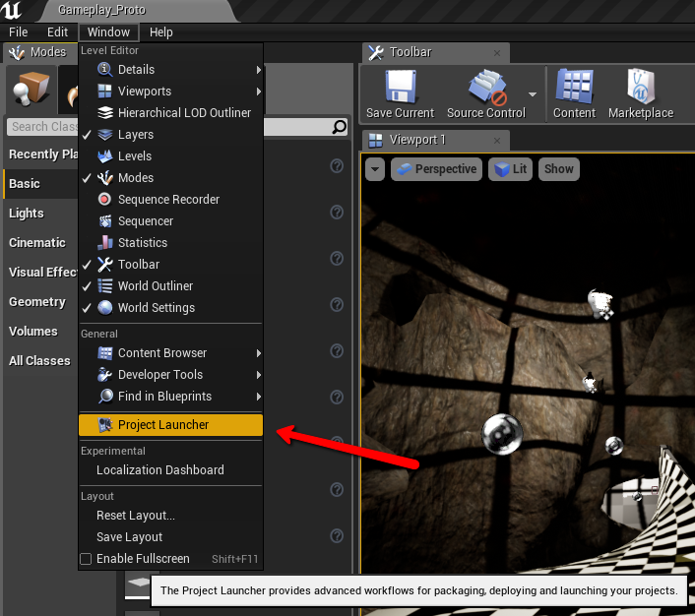Expand the Details submenu arrow
Viewport: 695px width, 616px height.
pyautogui.click(x=258, y=70)
